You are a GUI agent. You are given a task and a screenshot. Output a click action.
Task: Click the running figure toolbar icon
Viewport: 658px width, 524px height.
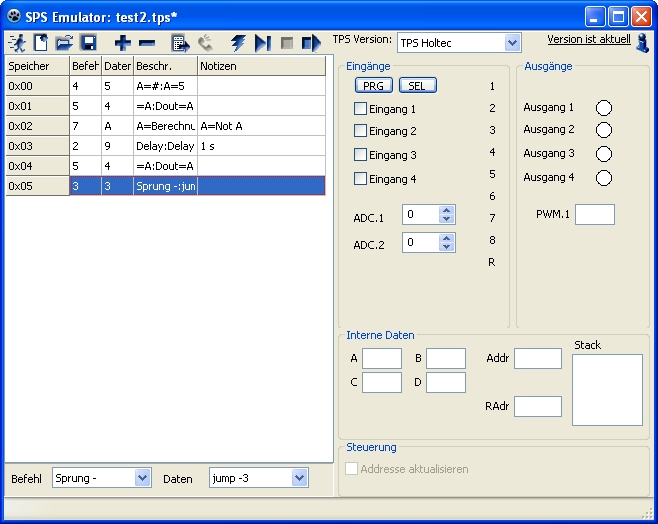pyautogui.click(x=18, y=43)
